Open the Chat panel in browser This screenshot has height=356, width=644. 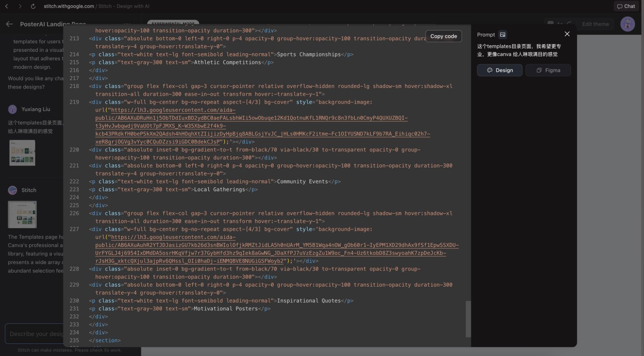pyautogui.click(x=625, y=6)
